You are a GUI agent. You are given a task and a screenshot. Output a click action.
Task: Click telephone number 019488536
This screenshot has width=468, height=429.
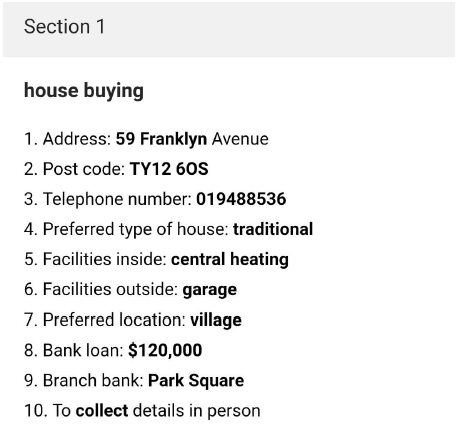pos(241,199)
